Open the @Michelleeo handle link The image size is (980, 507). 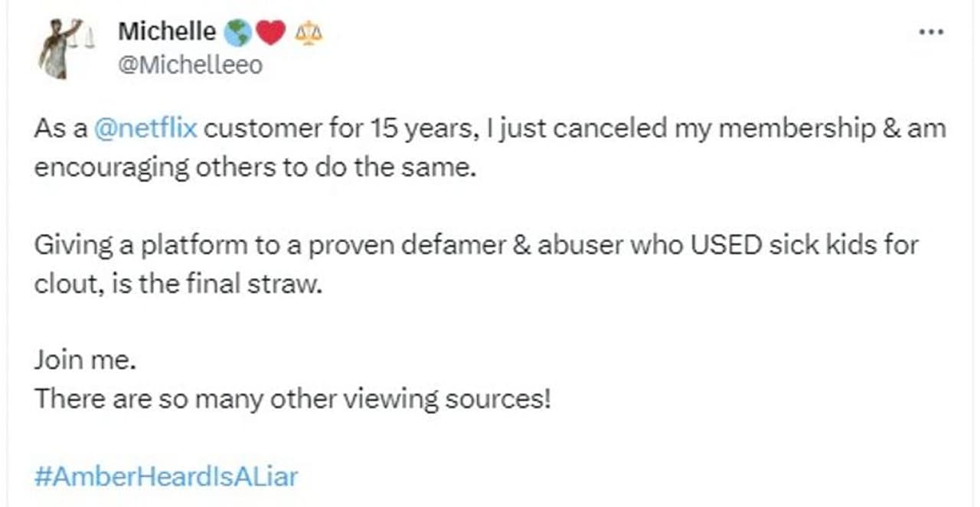click(x=189, y=66)
